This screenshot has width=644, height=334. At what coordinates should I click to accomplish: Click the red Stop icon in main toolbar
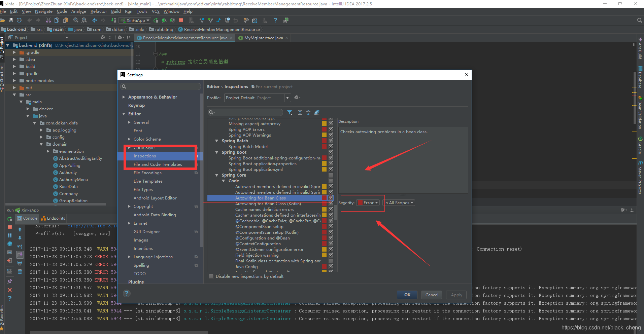(x=181, y=20)
